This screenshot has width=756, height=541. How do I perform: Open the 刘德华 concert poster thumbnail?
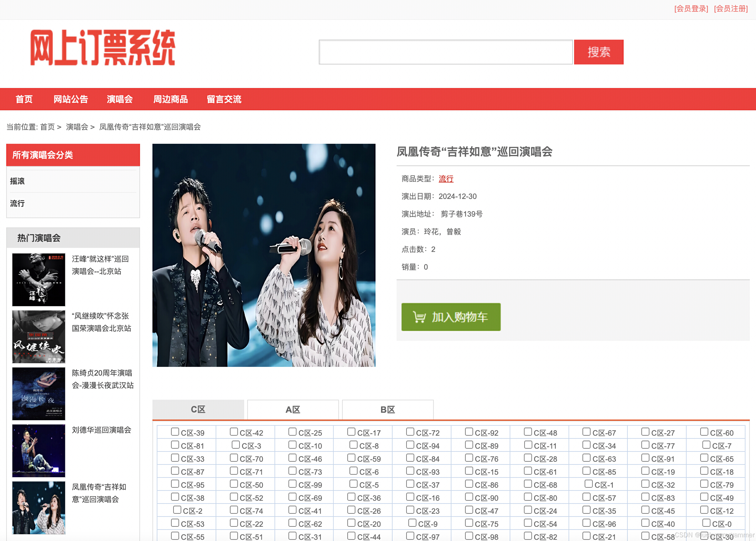(39, 451)
